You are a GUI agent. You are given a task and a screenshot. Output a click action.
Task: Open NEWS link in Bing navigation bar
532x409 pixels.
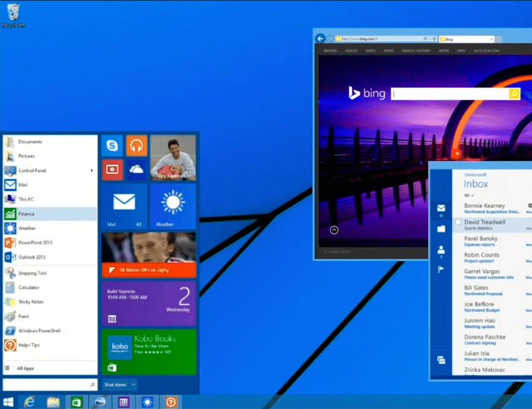point(389,51)
